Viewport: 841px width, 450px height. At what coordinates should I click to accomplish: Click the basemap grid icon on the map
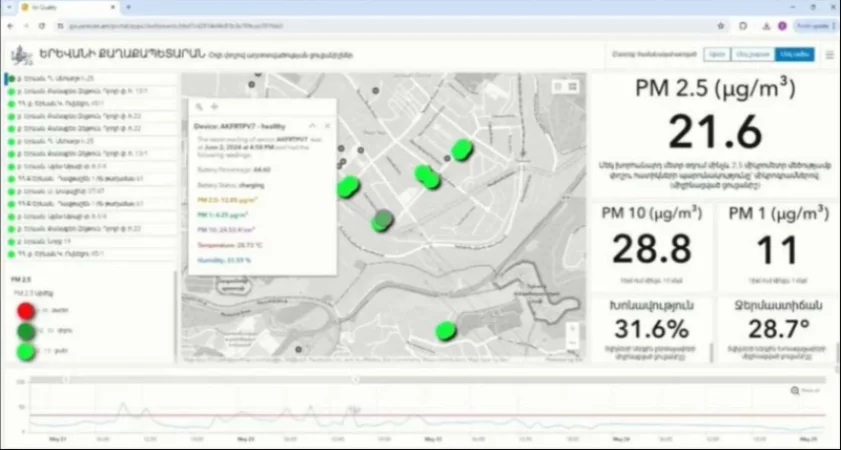(573, 87)
